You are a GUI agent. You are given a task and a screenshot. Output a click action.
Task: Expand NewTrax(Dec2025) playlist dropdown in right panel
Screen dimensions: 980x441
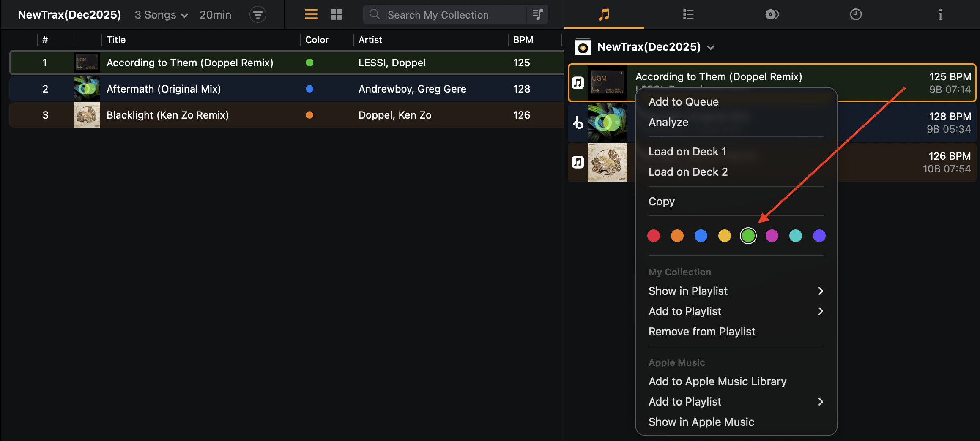pos(711,47)
